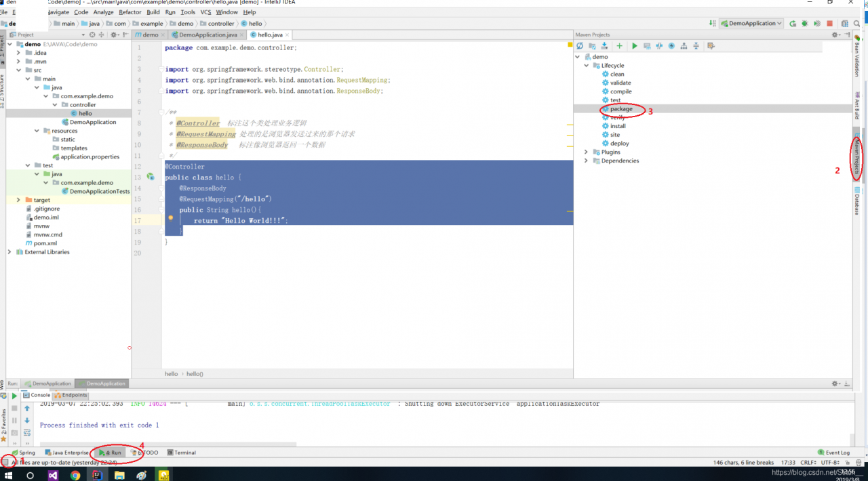
Task: Expand Dependencies node in Maven tree
Action: click(x=587, y=161)
